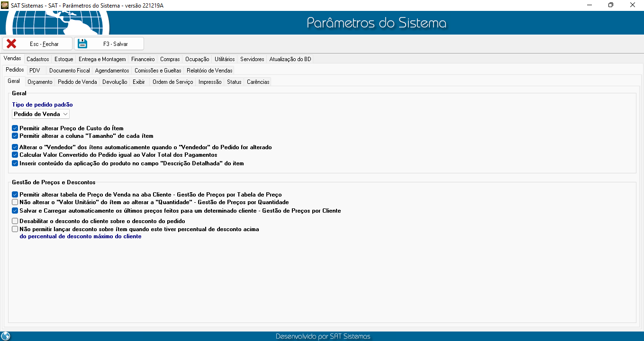Switch to the Financeiro tab

pos(143,59)
